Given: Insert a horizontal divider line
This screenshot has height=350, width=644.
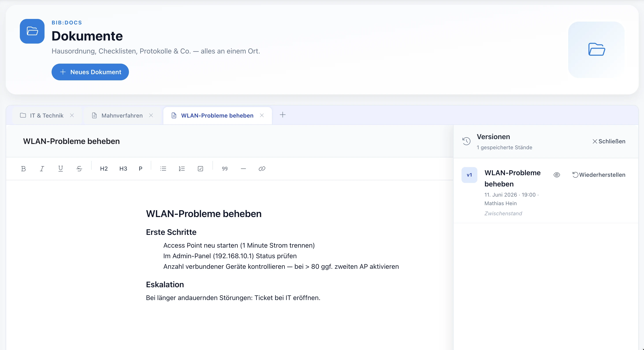Looking at the screenshot, I should pos(243,169).
